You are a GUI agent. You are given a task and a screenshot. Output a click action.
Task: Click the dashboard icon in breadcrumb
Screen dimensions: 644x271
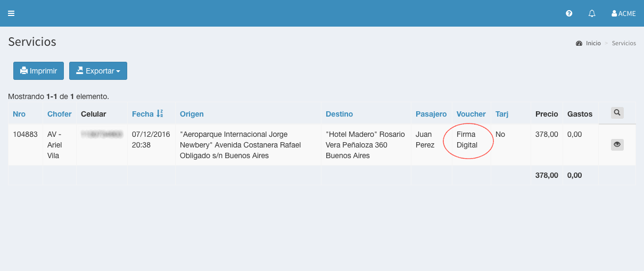click(x=579, y=43)
